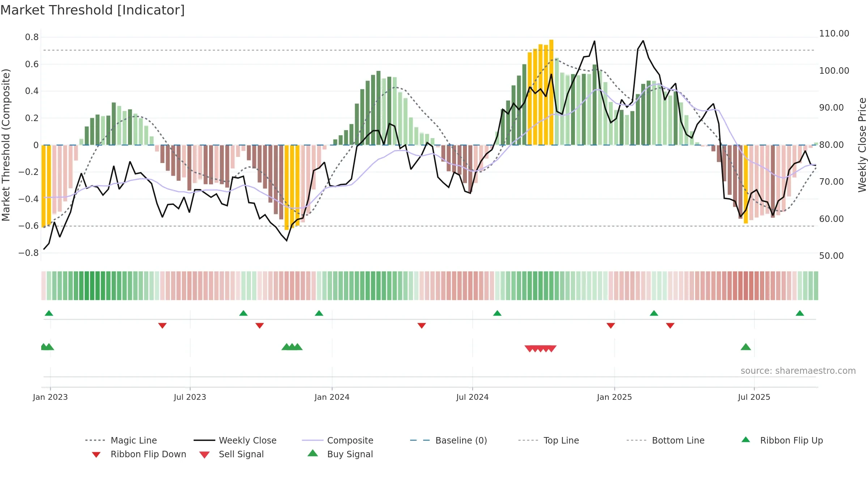Screen dimensions: 868x488
Task: Click the 0.4 left axis tick label
Action: [x=32, y=91]
